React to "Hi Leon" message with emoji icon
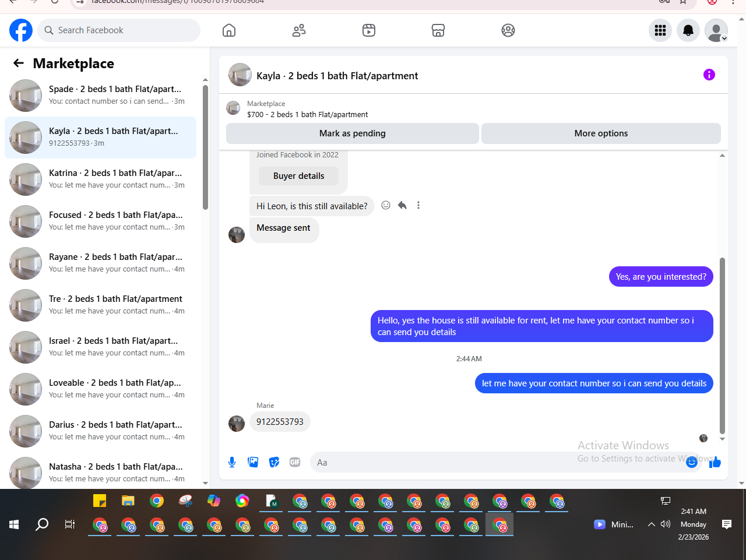Image resolution: width=746 pixels, height=560 pixels. pyautogui.click(x=386, y=205)
